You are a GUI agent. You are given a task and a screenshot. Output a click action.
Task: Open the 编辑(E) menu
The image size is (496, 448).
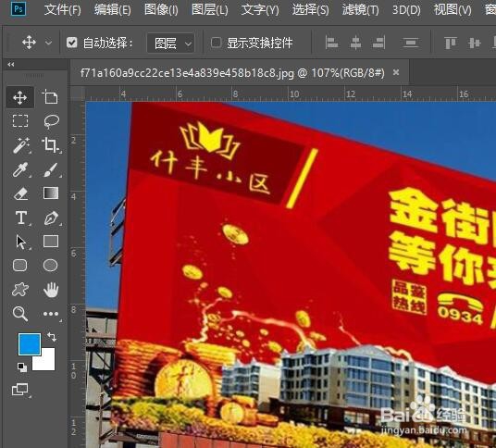point(112,10)
